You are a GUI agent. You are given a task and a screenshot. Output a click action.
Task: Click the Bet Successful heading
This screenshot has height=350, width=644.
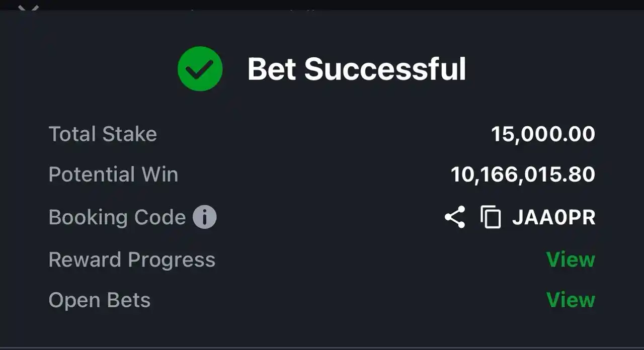[357, 69]
